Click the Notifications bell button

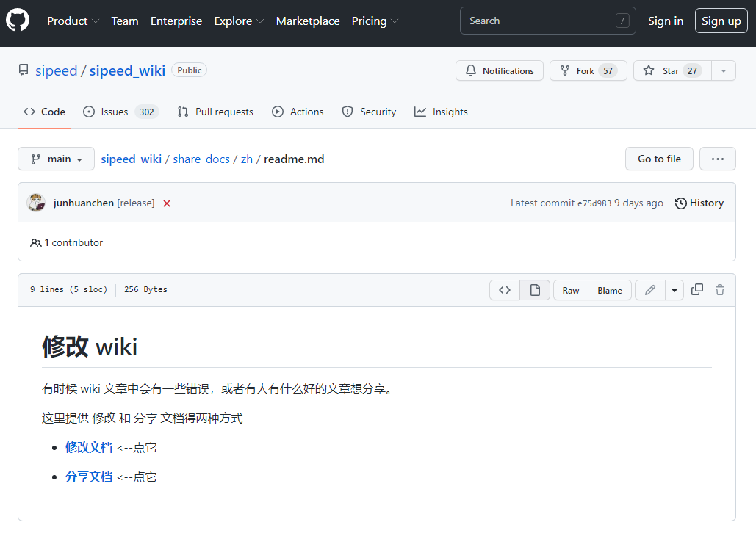click(499, 71)
